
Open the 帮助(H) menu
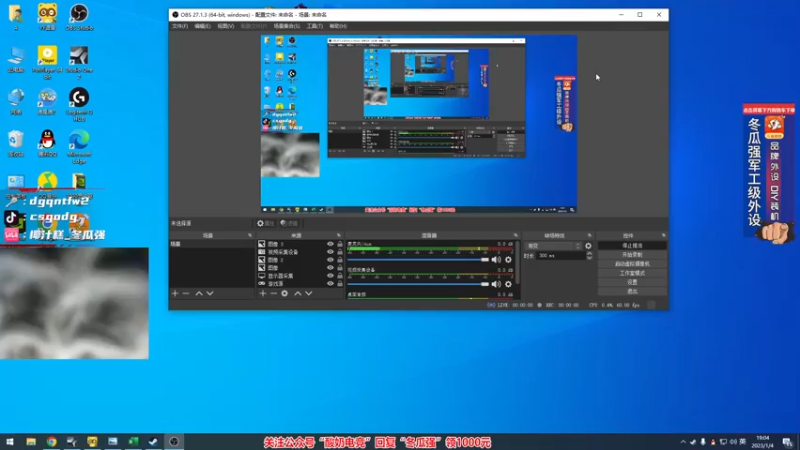point(338,26)
